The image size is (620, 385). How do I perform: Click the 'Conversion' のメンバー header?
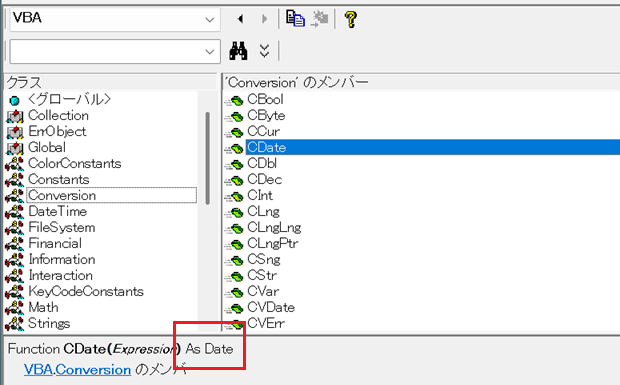tap(422, 82)
